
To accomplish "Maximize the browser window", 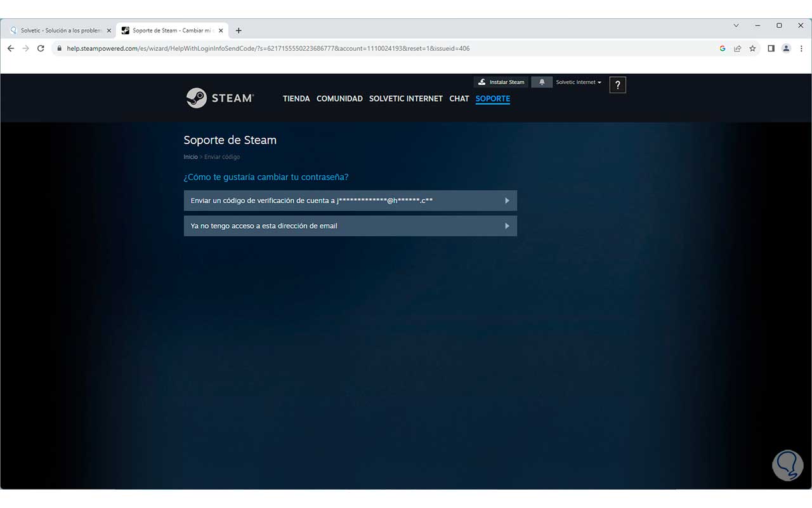I will point(779,26).
